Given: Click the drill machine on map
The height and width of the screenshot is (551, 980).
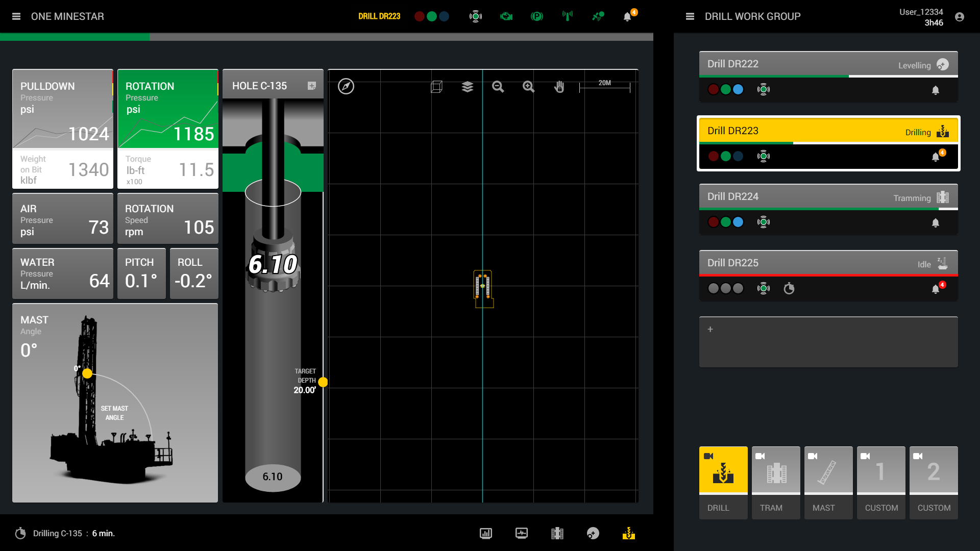Looking at the screenshot, I should tap(483, 288).
